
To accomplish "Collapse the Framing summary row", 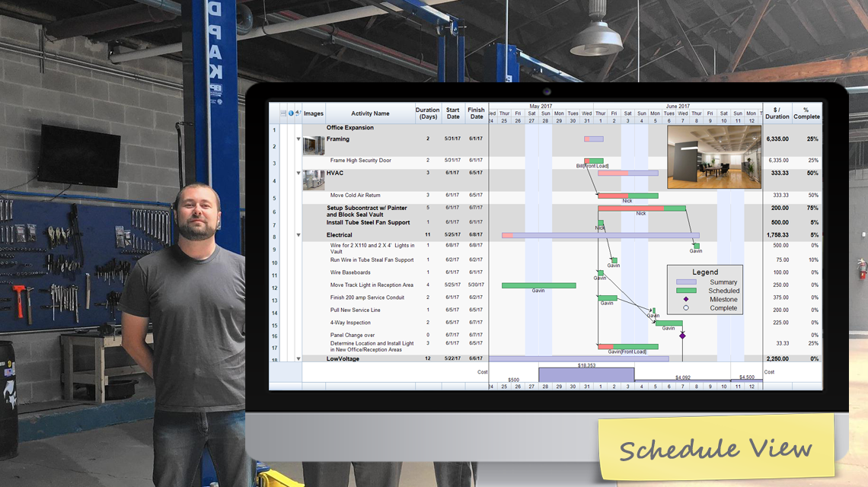I will click(x=298, y=140).
